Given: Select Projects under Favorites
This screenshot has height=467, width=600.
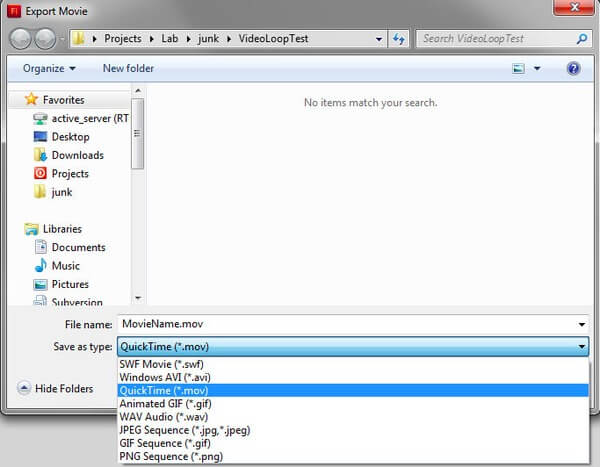Looking at the screenshot, I should click(x=70, y=173).
